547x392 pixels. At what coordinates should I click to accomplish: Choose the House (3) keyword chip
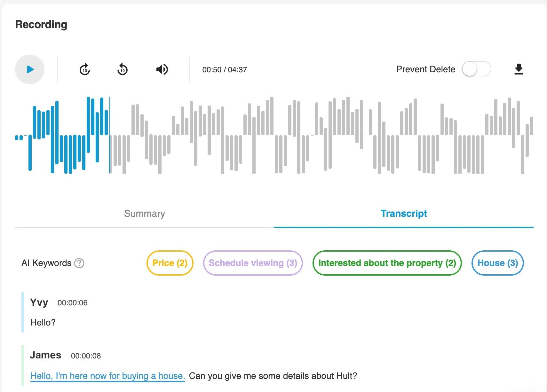497,263
